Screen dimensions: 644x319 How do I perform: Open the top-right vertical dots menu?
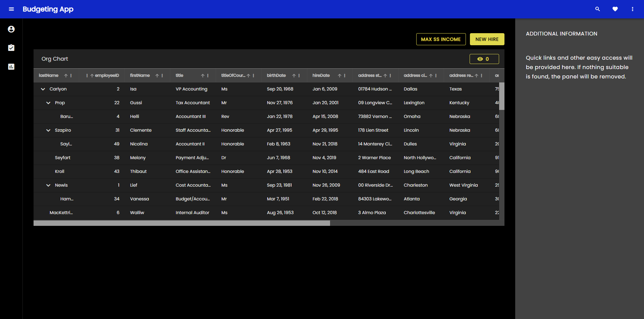coord(632,9)
